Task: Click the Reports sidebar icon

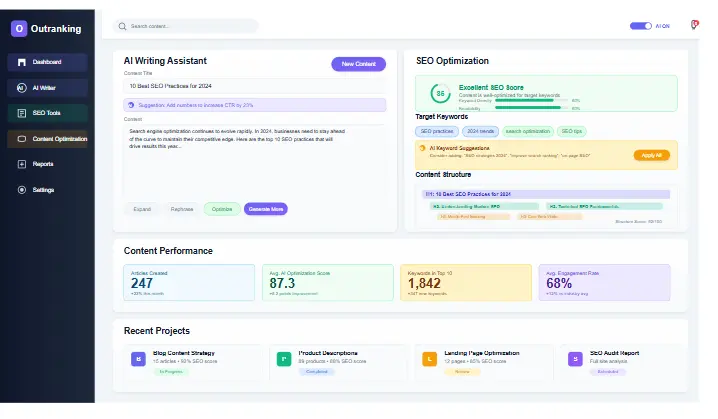Action: pyautogui.click(x=22, y=164)
